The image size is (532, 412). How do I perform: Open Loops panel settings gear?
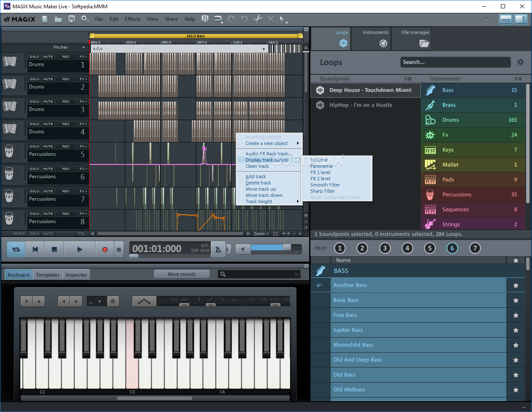pos(520,62)
